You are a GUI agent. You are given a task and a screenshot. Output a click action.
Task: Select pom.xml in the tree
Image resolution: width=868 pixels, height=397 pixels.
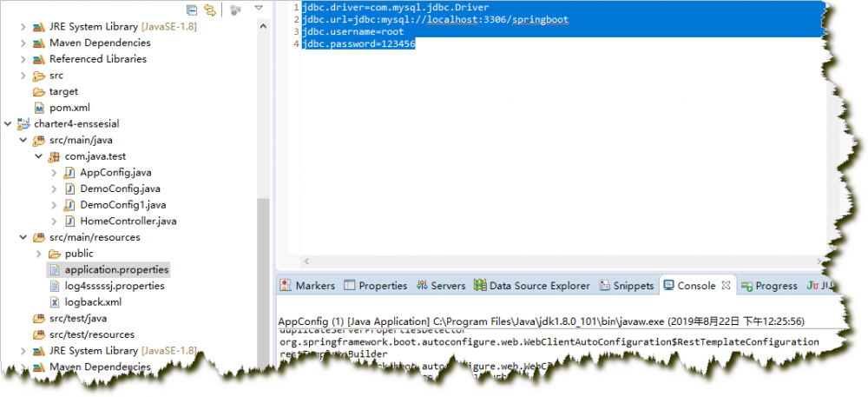pyautogui.click(x=69, y=108)
